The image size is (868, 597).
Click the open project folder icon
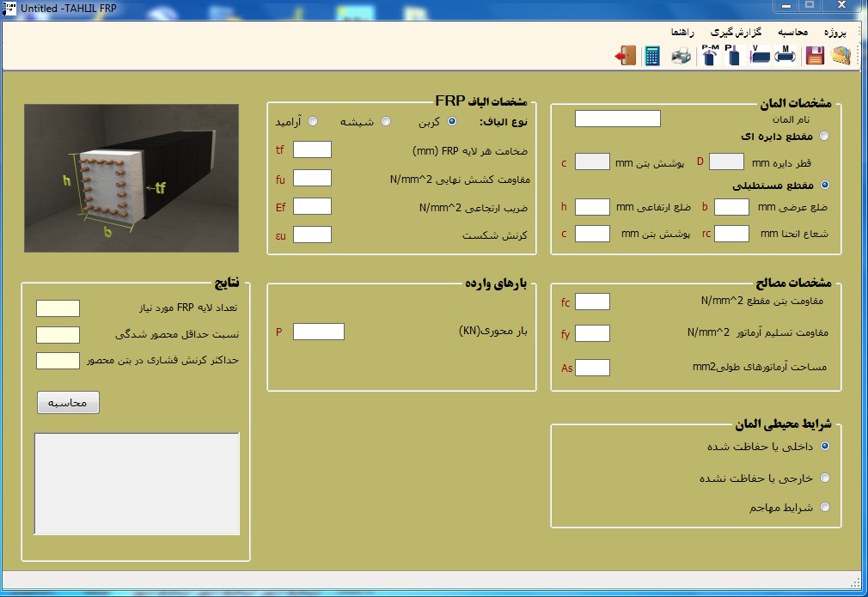840,56
